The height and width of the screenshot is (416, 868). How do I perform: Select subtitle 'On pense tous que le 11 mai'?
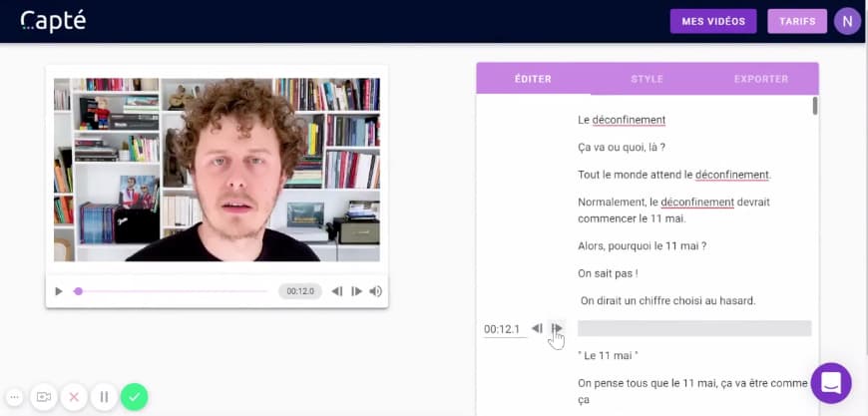(x=692, y=391)
